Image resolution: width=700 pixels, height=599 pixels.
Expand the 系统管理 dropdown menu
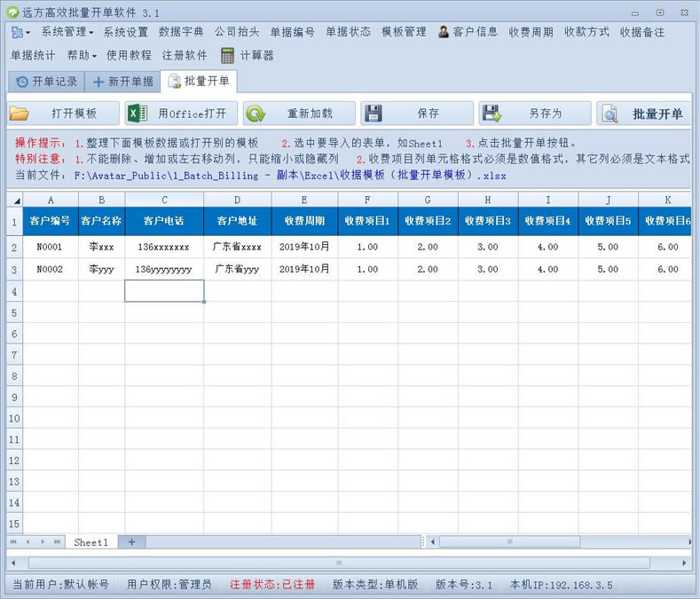67,32
